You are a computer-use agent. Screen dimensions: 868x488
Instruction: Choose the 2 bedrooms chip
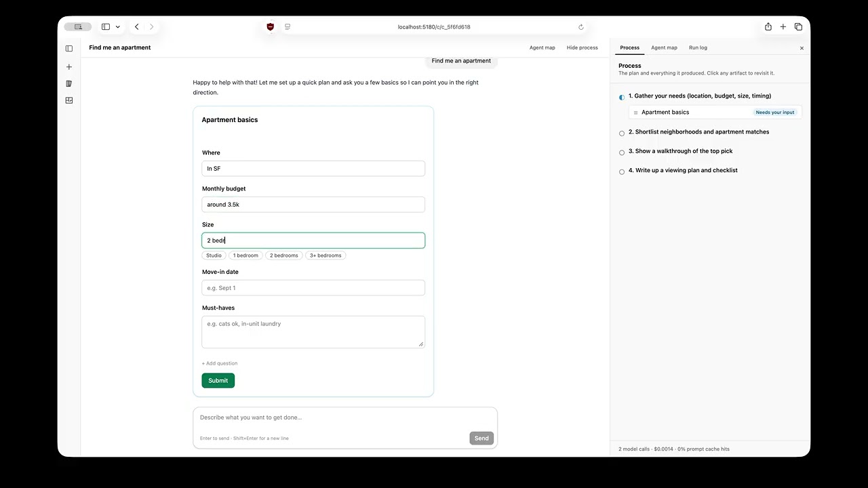coord(284,256)
